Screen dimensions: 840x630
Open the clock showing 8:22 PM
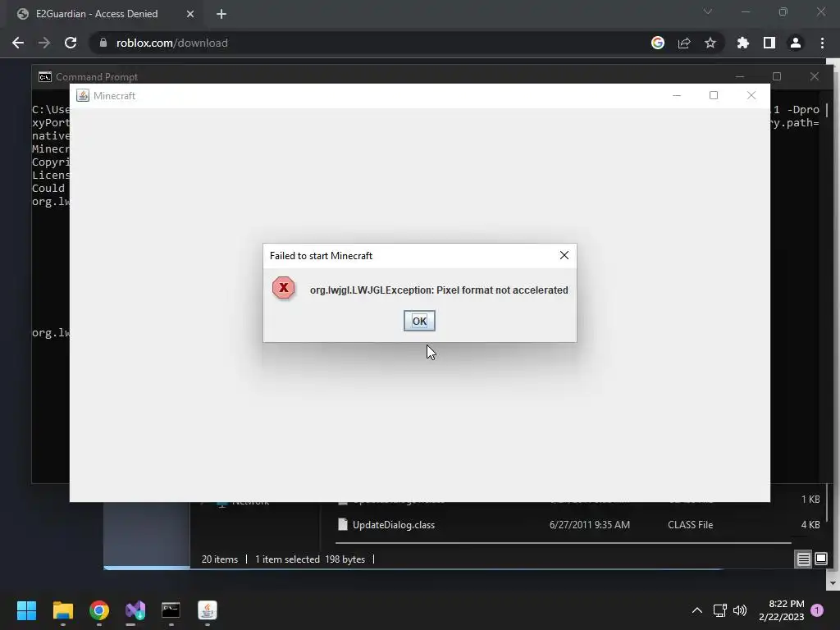tap(782, 610)
